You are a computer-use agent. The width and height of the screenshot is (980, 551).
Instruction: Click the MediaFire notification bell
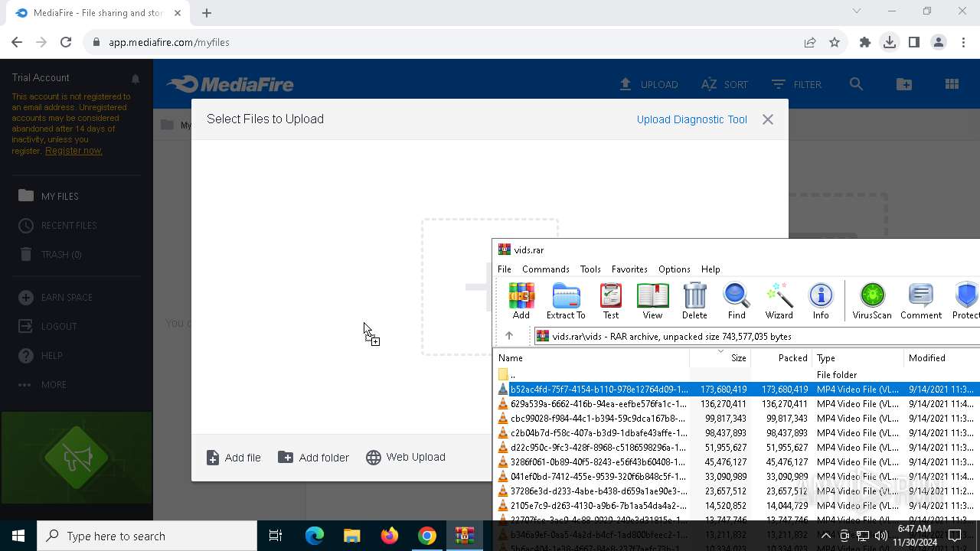click(136, 78)
